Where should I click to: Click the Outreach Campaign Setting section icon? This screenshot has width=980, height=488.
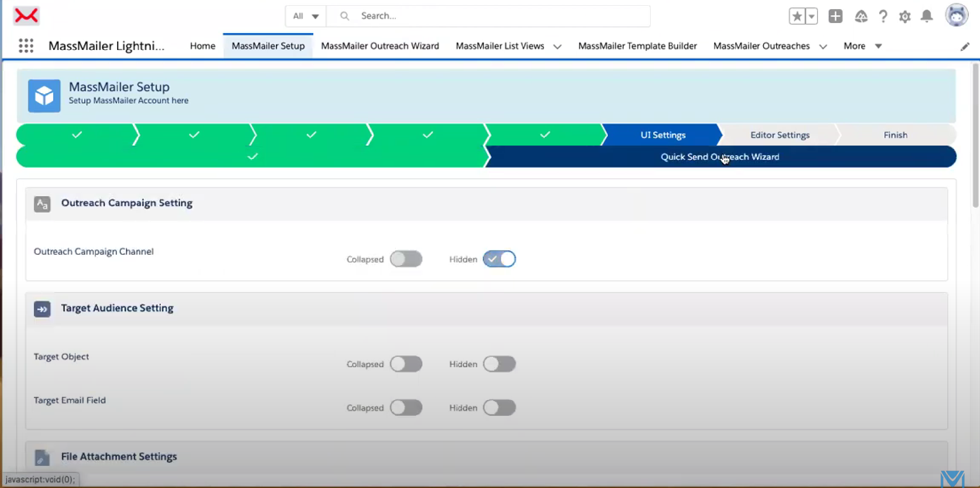click(x=42, y=204)
